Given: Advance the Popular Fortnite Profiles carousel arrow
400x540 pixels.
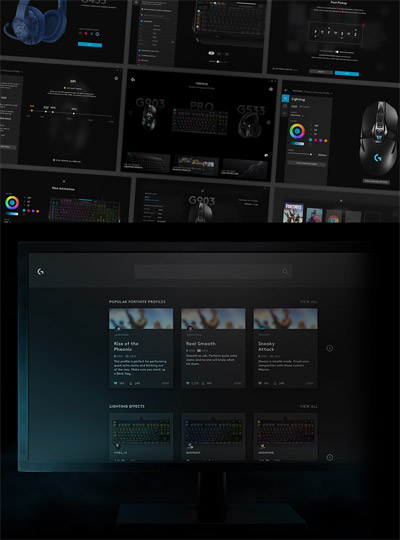Looking at the screenshot, I should pyautogui.click(x=329, y=348).
